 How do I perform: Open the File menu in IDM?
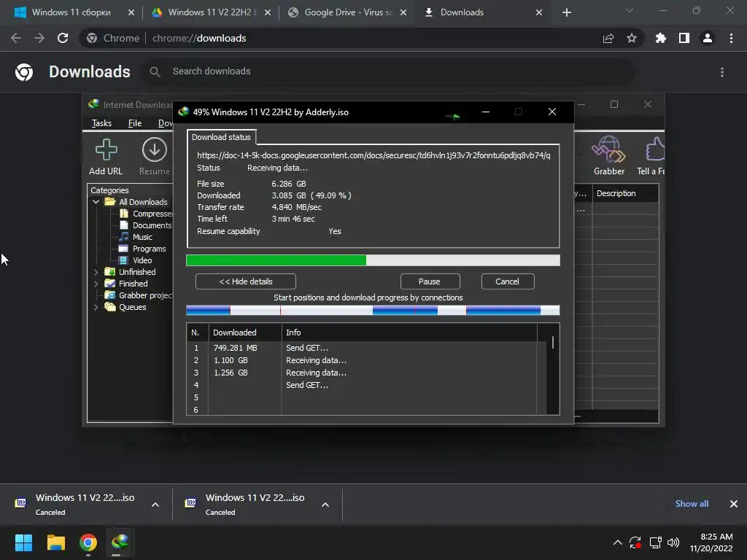tap(135, 123)
